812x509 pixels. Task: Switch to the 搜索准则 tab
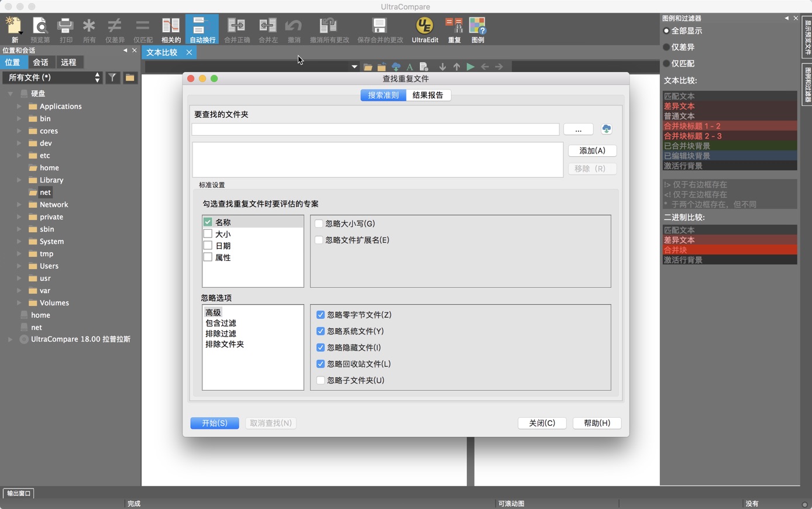coord(383,95)
